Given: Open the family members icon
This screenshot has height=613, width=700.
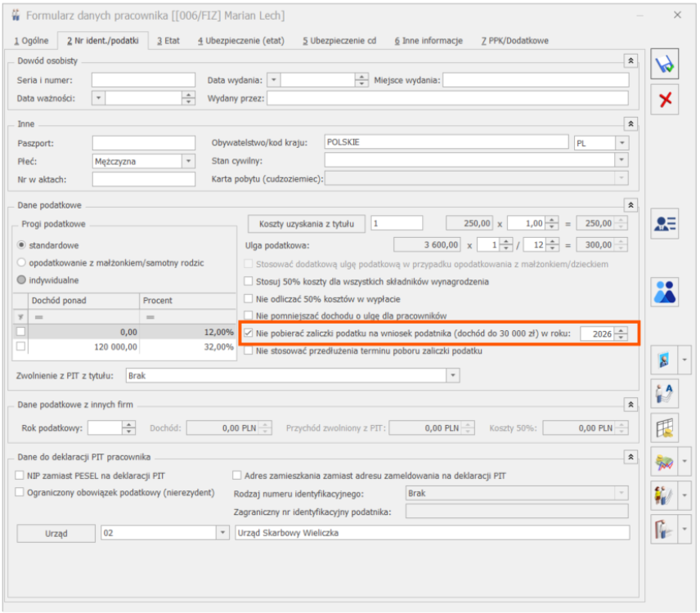Looking at the screenshot, I should (x=664, y=292).
